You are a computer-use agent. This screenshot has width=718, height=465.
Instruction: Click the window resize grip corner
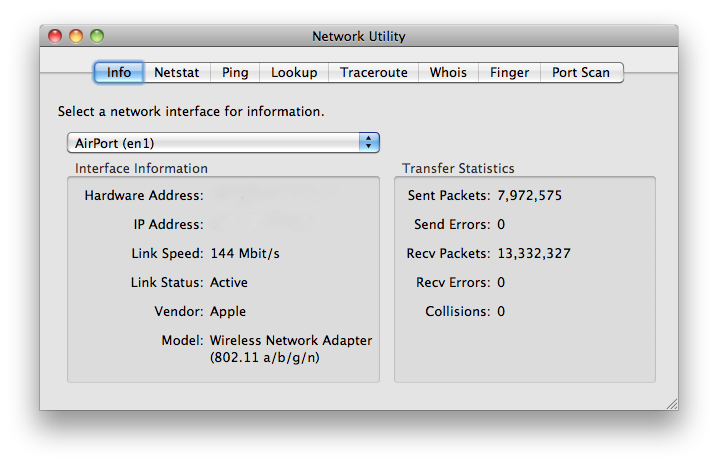[x=672, y=404]
